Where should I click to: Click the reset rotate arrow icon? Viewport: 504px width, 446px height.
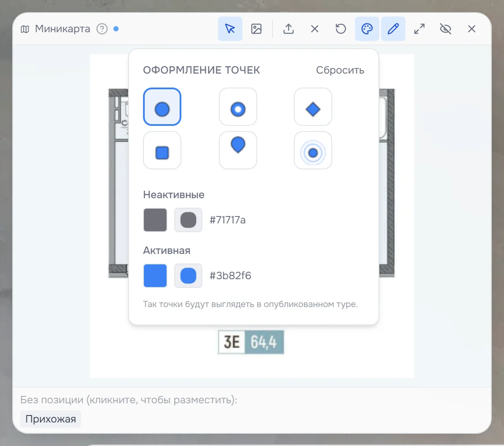[341, 29]
